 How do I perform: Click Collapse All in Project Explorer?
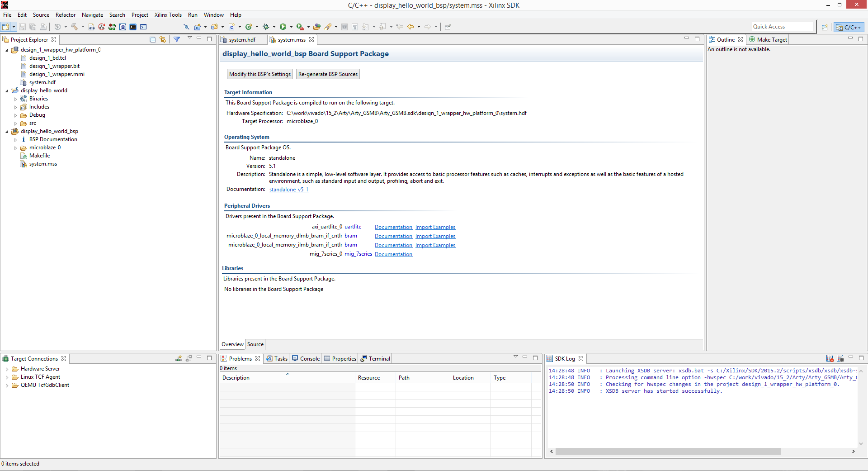pyautogui.click(x=152, y=40)
